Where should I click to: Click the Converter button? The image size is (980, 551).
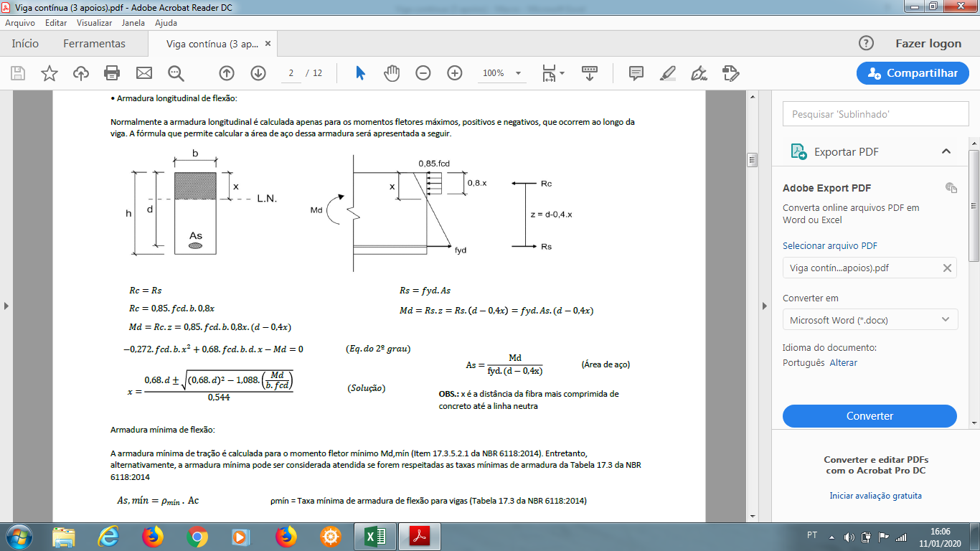tap(870, 416)
